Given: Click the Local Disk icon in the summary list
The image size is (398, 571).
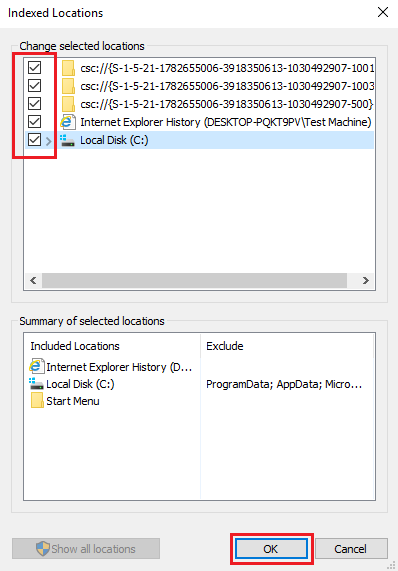Looking at the screenshot, I should pyautogui.click(x=36, y=383).
